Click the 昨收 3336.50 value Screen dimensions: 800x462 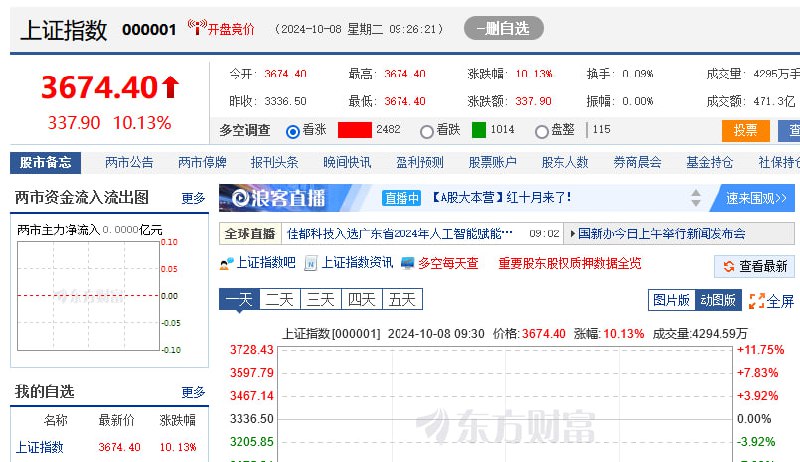(x=285, y=101)
